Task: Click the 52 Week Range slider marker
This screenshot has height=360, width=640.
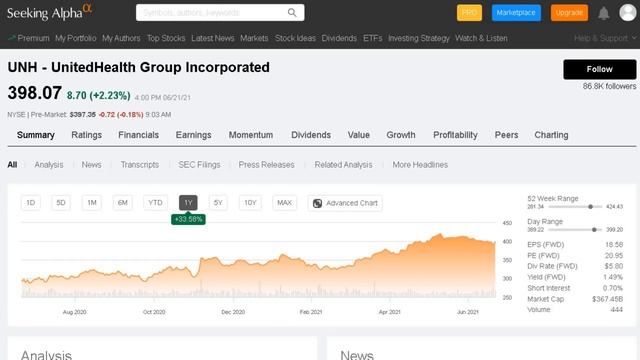Action: tap(590, 207)
